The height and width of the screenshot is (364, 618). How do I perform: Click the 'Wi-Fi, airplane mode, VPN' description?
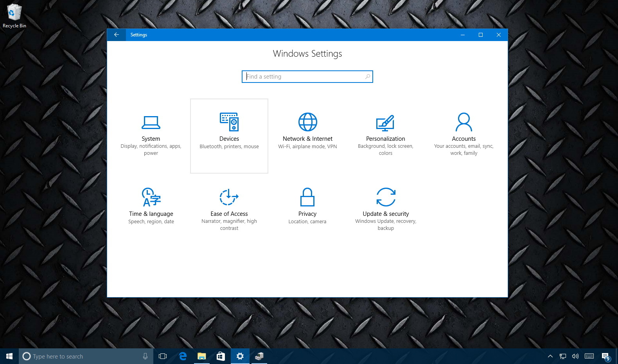point(307,147)
